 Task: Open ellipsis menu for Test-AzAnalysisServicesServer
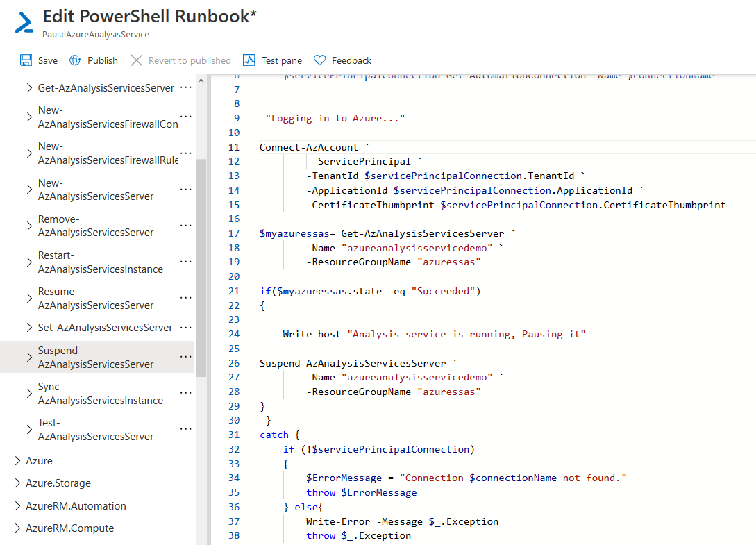pos(185,429)
